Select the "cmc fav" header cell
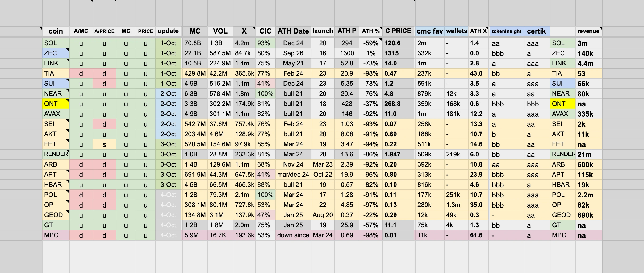 [x=430, y=31]
